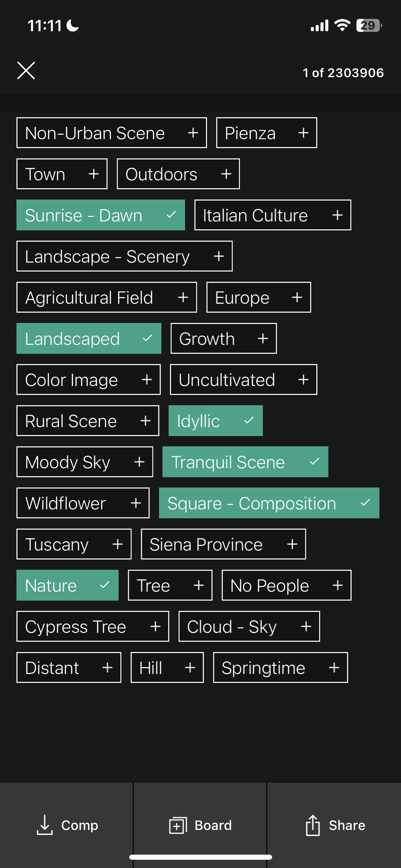Click the plus on Tree tag
This screenshot has width=401, height=868.
pos(199,585)
